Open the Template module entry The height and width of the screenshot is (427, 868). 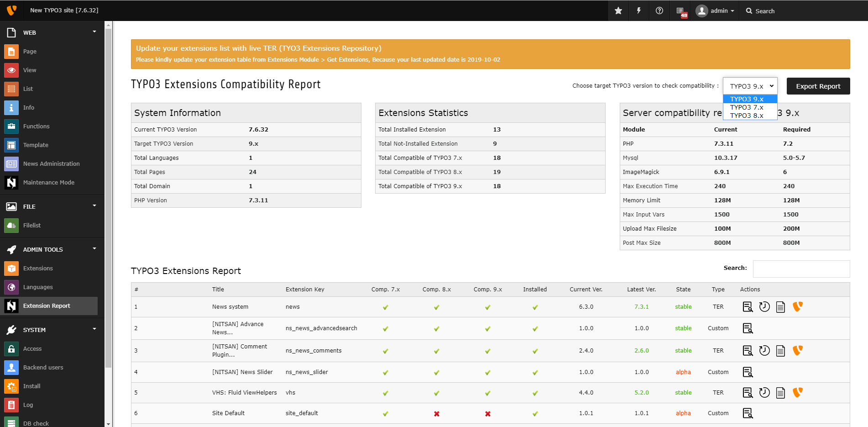49,145
